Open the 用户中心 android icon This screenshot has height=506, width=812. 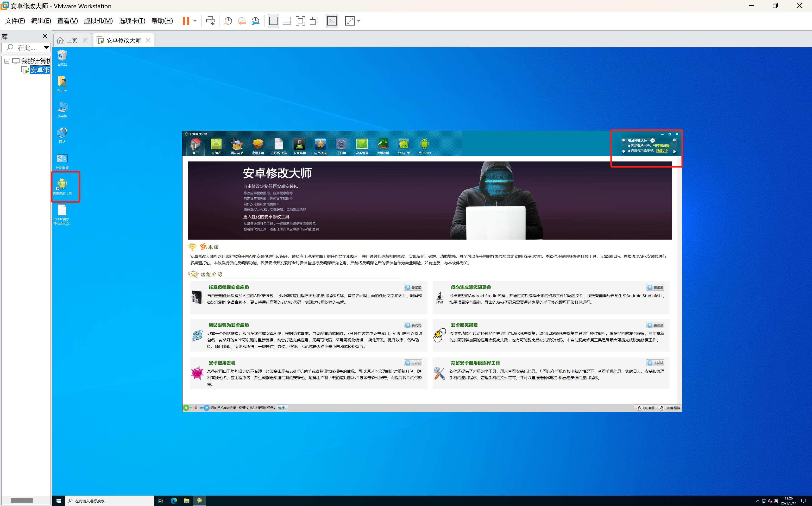(424, 146)
